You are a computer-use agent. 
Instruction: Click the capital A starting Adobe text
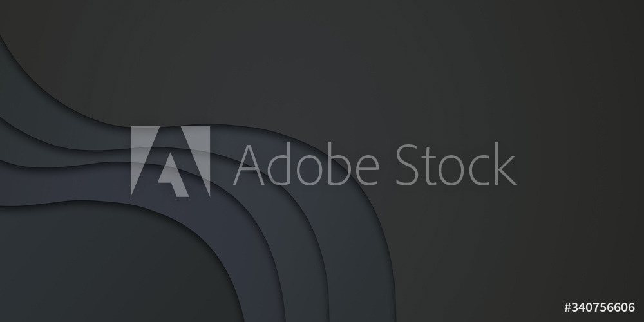pos(249,165)
